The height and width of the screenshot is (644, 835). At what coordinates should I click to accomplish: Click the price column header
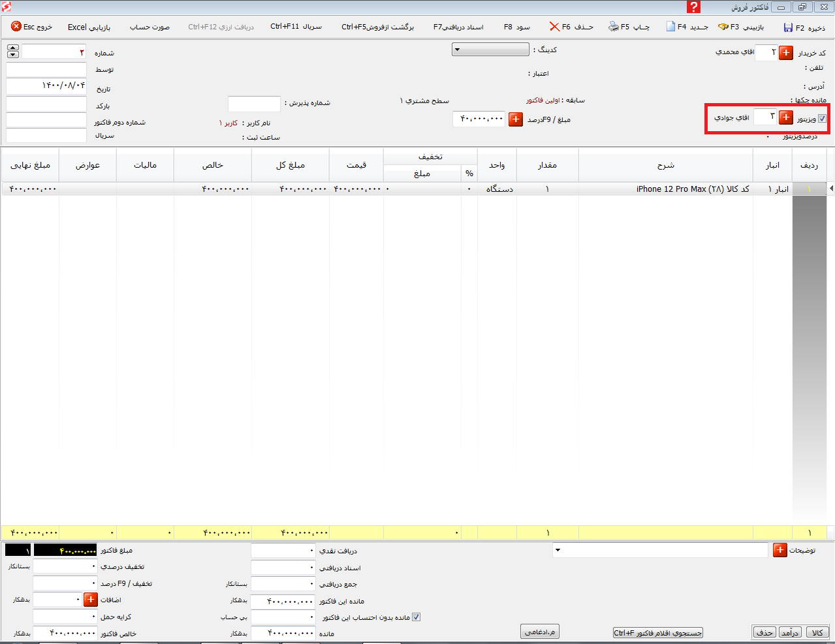[356, 165]
